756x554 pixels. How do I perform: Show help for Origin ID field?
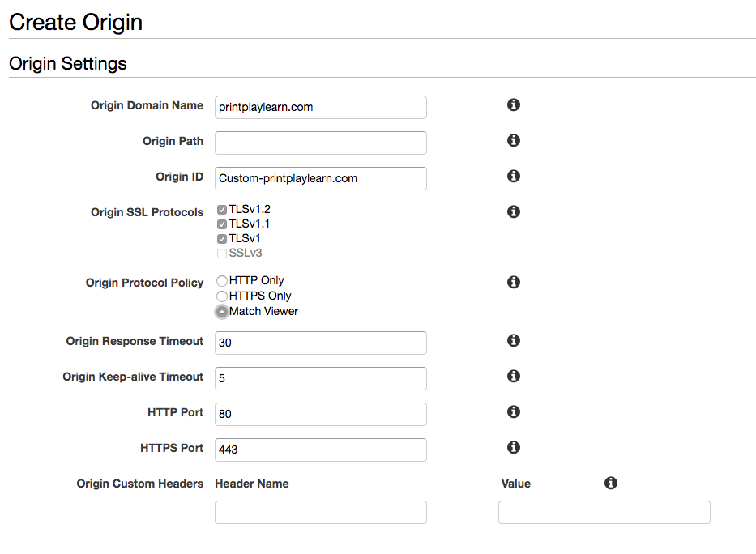pyautogui.click(x=514, y=176)
